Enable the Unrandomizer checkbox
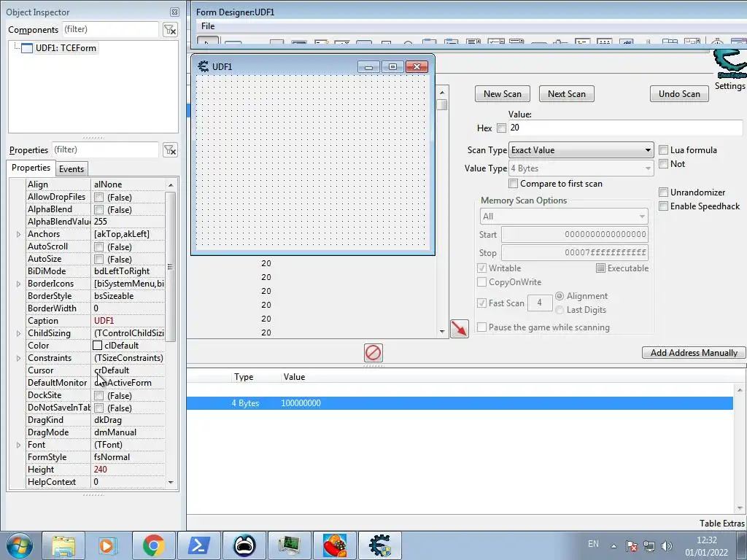Viewport: 747px width, 560px height. click(x=663, y=192)
